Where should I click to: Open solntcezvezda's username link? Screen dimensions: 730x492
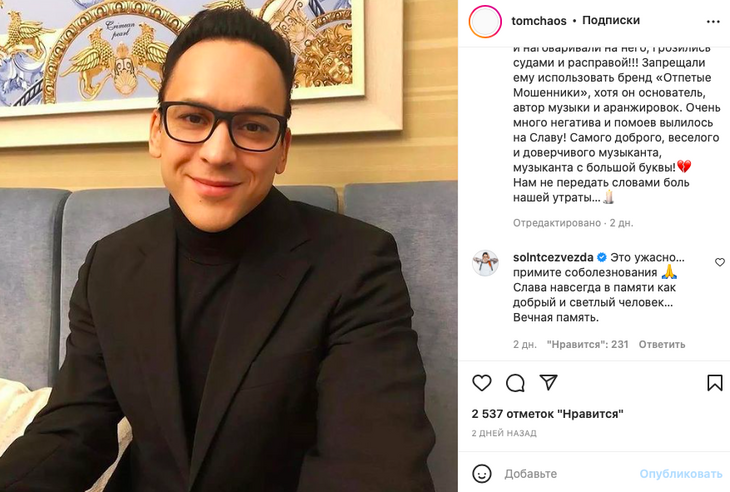click(x=553, y=257)
